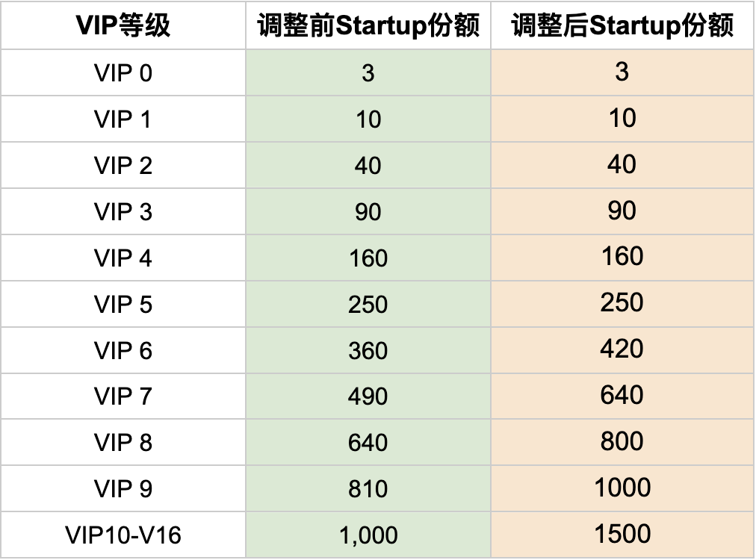Image resolution: width=756 pixels, height=560 pixels.
Task: Select the VIP 1 row label
Action: (123, 119)
